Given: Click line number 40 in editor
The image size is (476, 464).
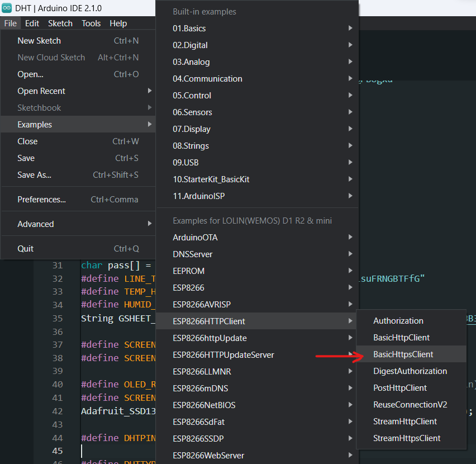Looking at the screenshot, I should point(58,385).
